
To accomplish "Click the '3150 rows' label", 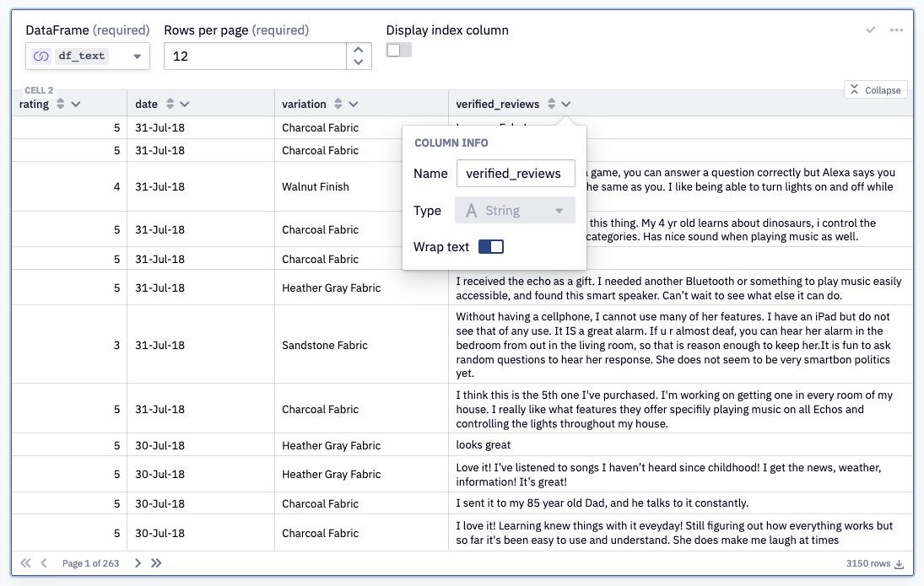I will point(868,563).
